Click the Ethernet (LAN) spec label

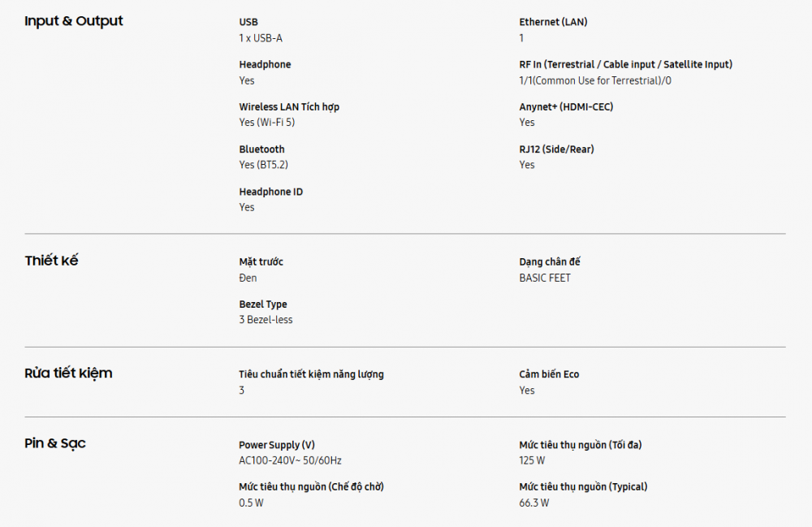[x=553, y=22]
